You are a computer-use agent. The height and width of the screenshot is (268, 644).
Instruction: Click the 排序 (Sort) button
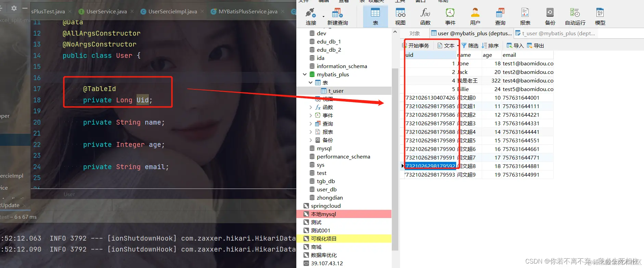490,46
